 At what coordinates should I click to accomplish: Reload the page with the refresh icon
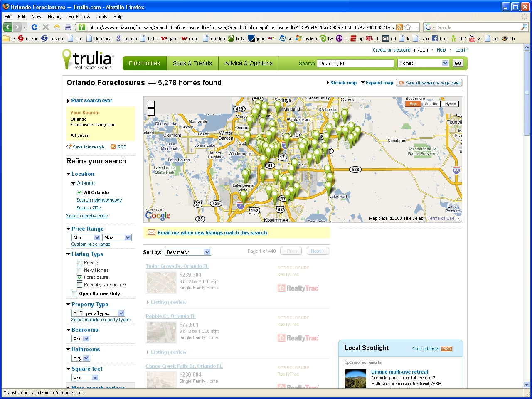[34, 27]
